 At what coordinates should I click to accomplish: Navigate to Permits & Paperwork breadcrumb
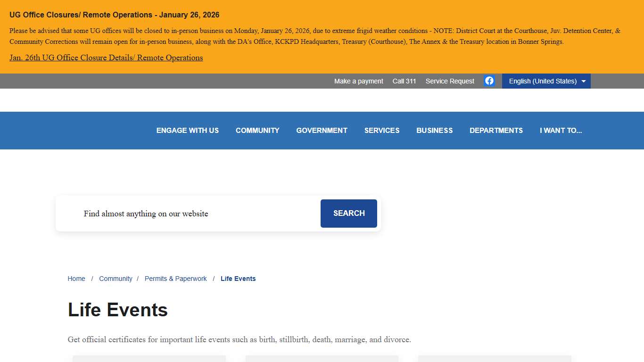(x=175, y=279)
